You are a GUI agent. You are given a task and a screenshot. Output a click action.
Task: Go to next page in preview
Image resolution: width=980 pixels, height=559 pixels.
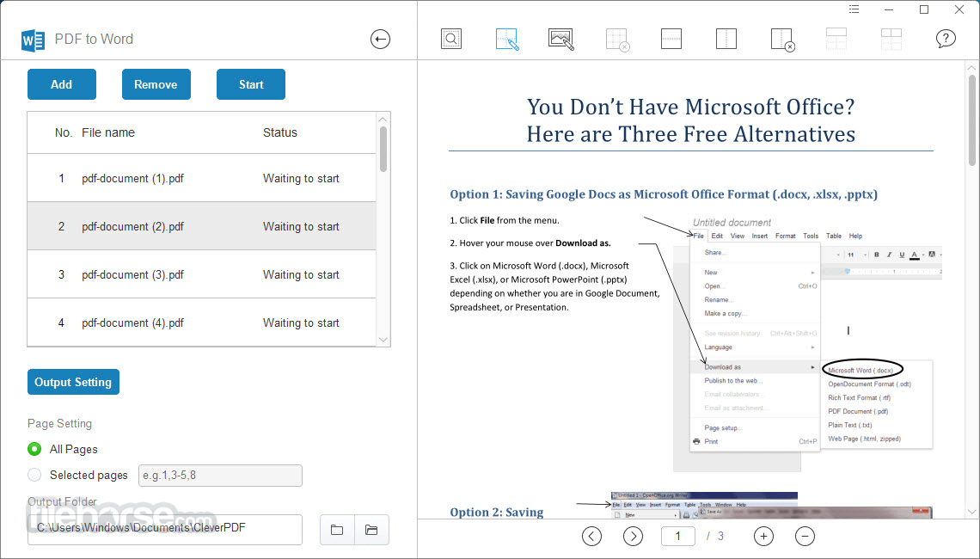pyautogui.click(x=633, y=536)
